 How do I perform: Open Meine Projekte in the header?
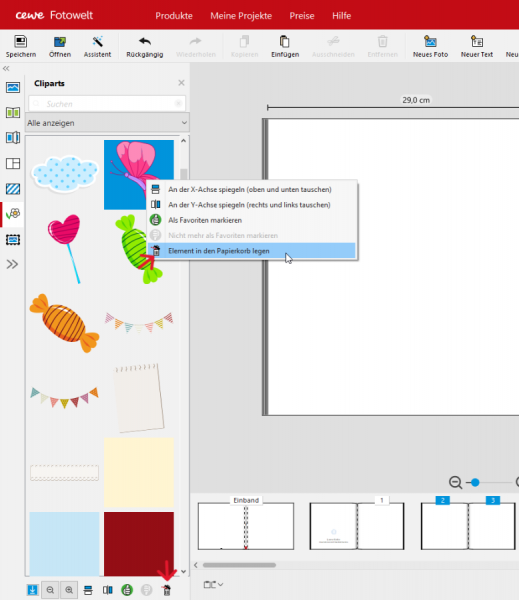coord(241,16)
